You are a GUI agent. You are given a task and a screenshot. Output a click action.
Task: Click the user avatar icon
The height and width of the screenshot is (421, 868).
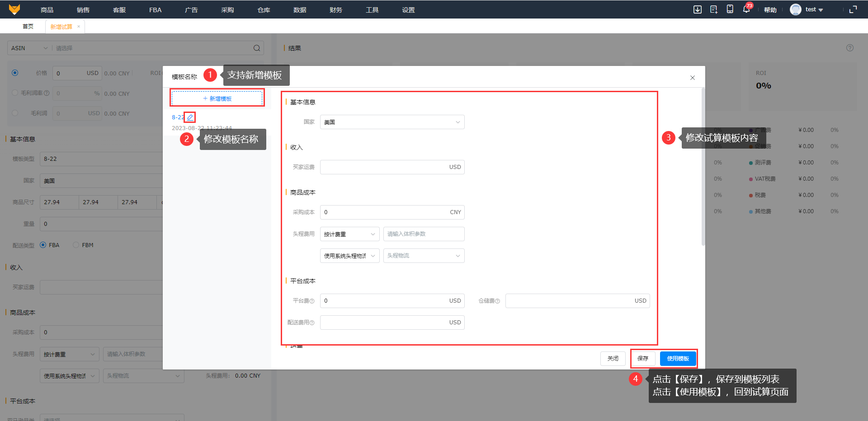[x=796, y=9]
